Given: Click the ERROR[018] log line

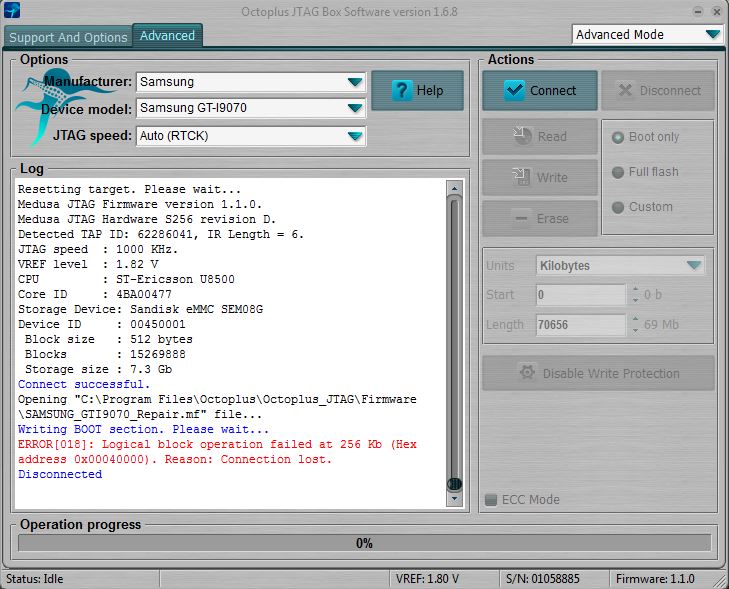Looking at the screenshot, I should point(217,451).
